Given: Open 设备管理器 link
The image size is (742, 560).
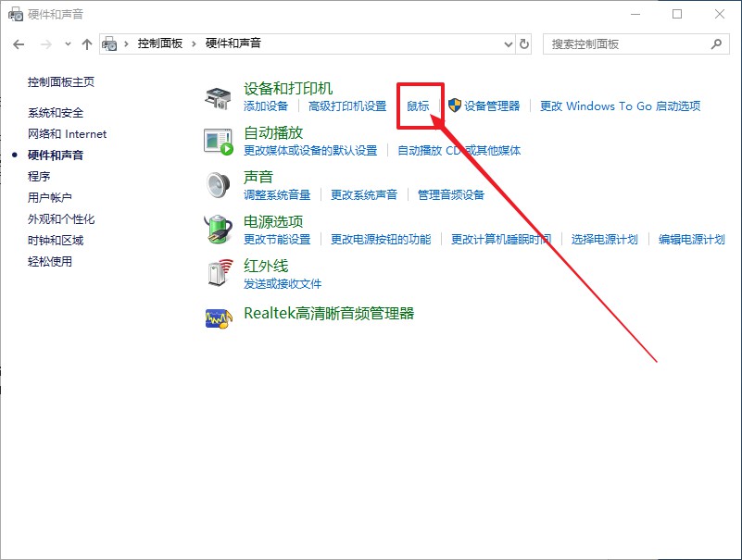Looking at the screenshot, I should pyautogui.click(x=492, y=106).
